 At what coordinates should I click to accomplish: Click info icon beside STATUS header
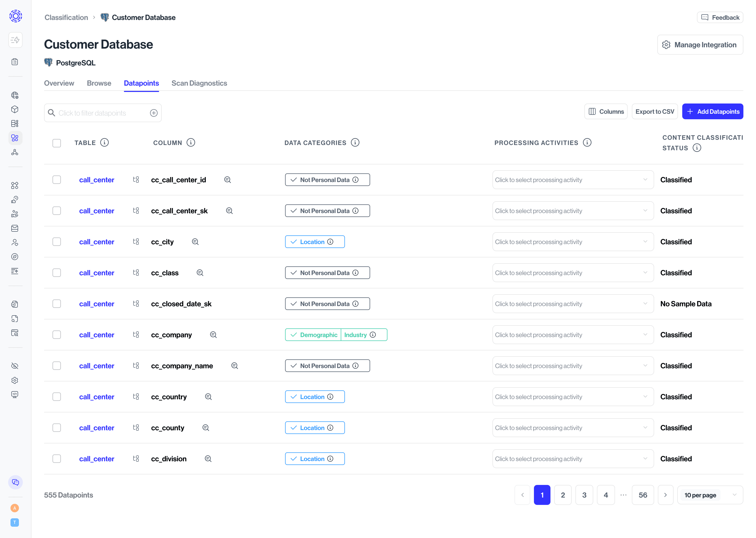tap(697, 148)
